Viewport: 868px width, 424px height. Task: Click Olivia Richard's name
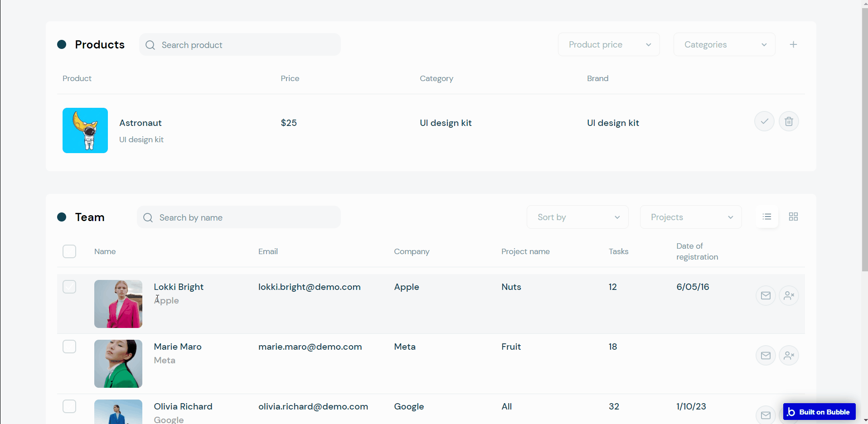(183, 406)
